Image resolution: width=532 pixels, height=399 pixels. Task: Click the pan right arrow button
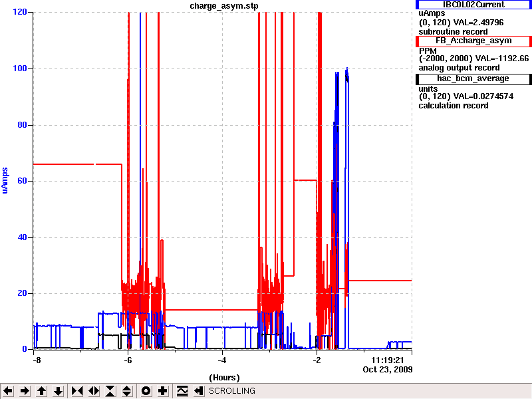(25, 391)
